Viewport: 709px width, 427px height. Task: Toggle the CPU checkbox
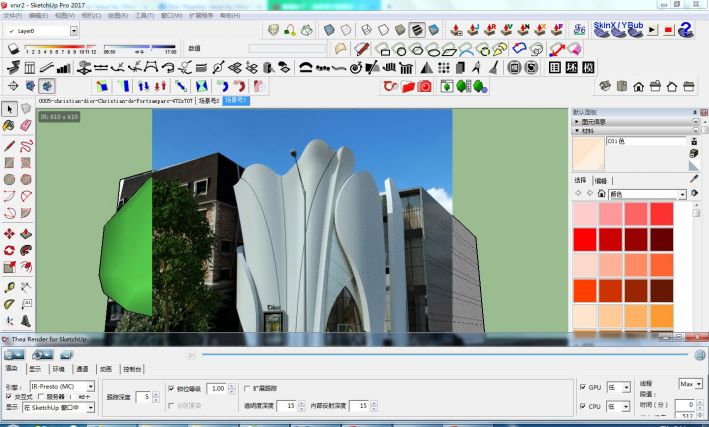click(x=583, y=406)
